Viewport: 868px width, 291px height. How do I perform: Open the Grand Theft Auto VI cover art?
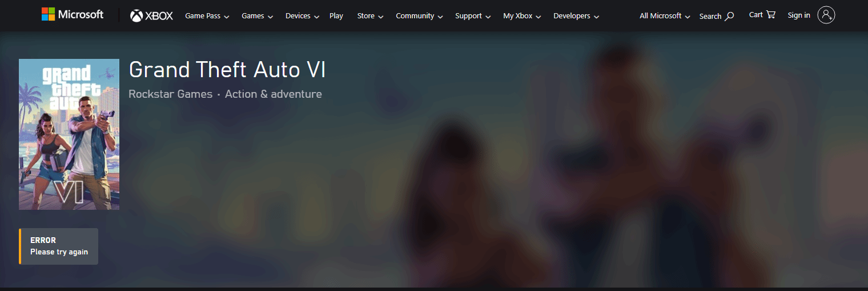(x=69, y=134)
